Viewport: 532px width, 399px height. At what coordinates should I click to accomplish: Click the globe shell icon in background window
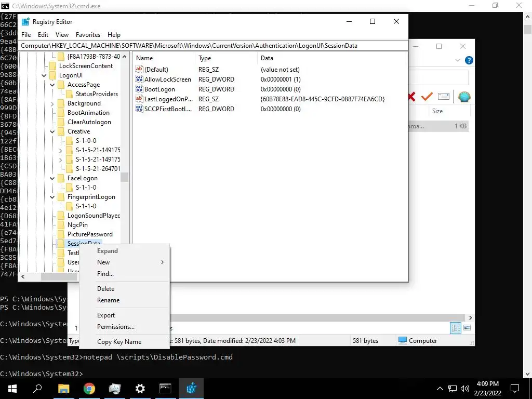coord(464,97)
